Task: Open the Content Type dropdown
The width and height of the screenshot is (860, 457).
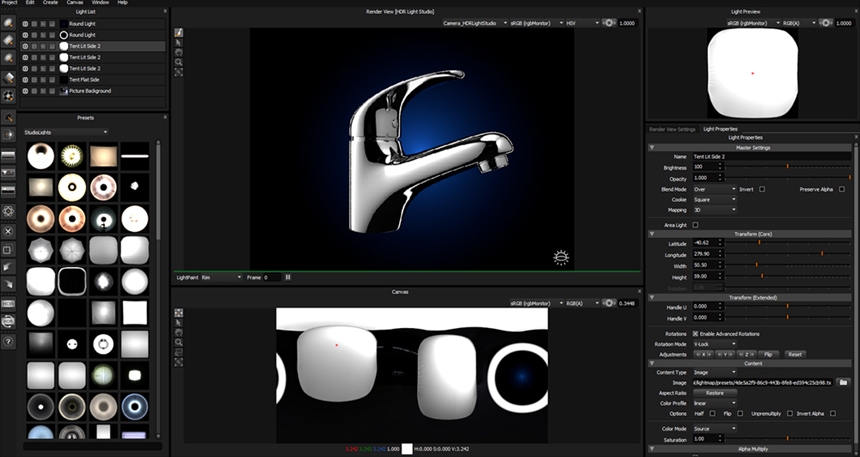Action: [x=714, y=373]
